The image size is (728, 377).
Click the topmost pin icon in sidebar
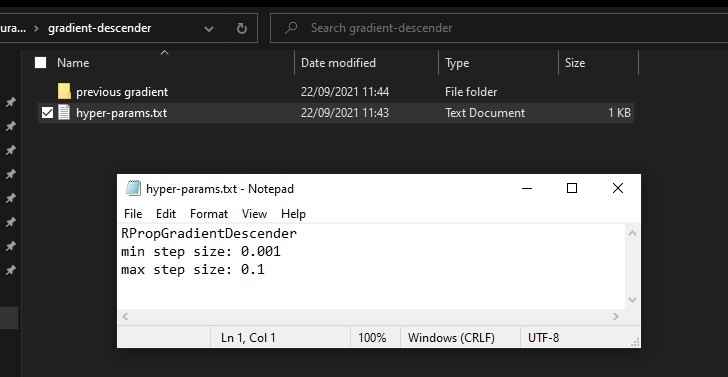(x=10, y=102)
